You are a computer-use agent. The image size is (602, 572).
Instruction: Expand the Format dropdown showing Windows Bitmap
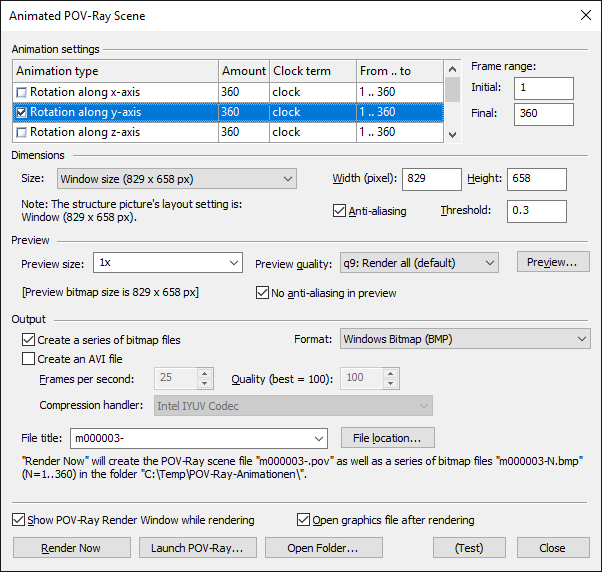point(465,339)
